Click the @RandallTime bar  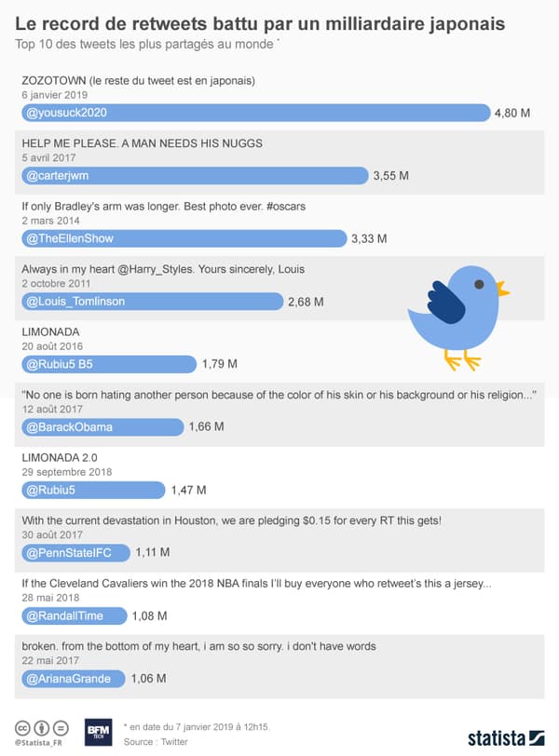coord(75,615)
